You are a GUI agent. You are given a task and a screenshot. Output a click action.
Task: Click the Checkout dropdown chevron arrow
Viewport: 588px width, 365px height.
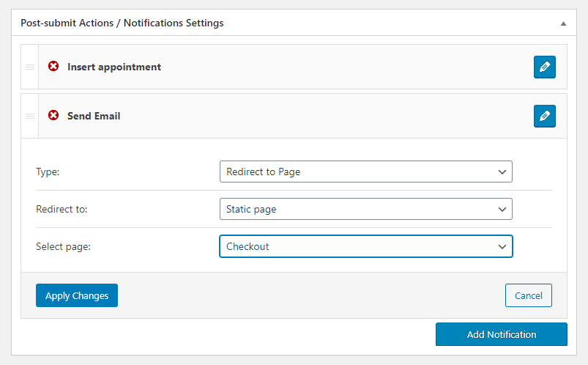pyautogui.click(x=502, y=247)
